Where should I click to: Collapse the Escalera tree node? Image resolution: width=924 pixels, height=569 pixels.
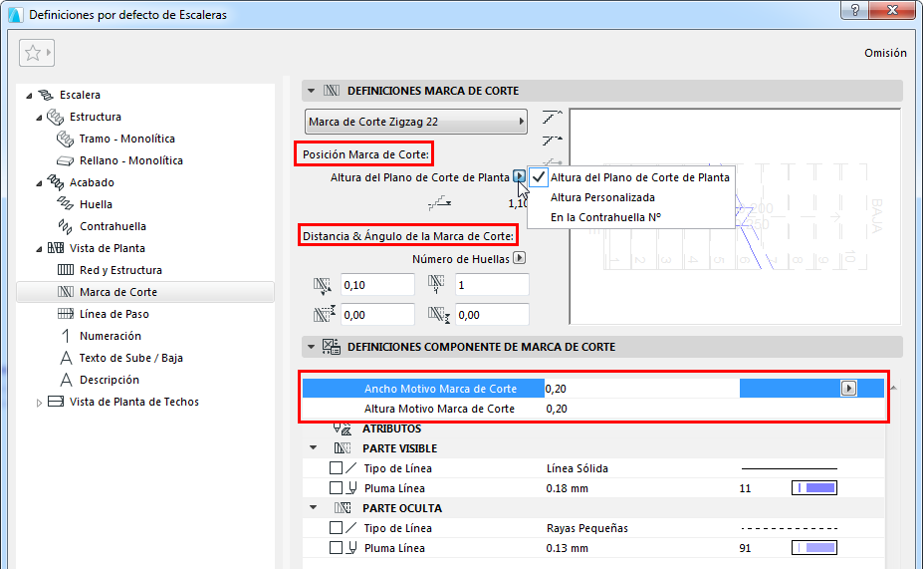(x=29, y=96)
